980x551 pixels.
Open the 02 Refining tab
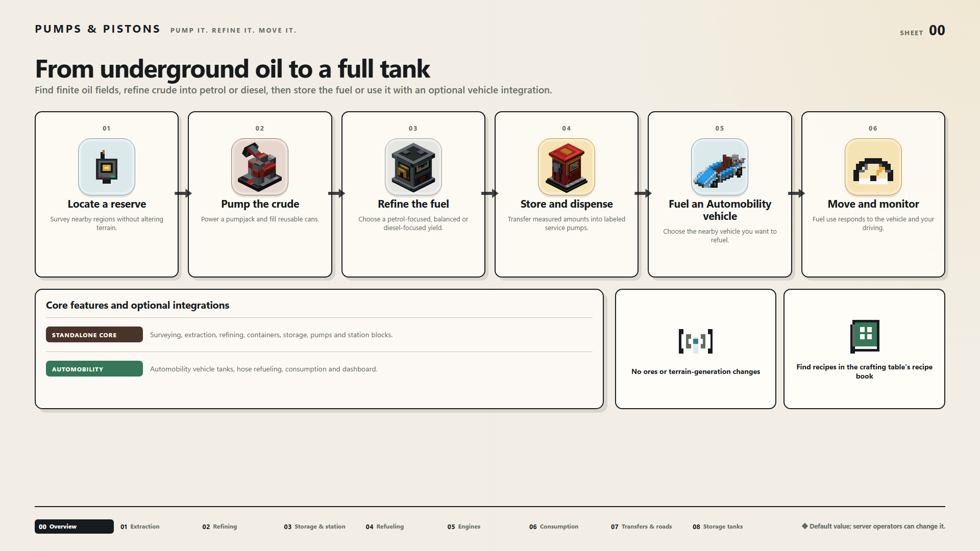click(x=219, y=527)
